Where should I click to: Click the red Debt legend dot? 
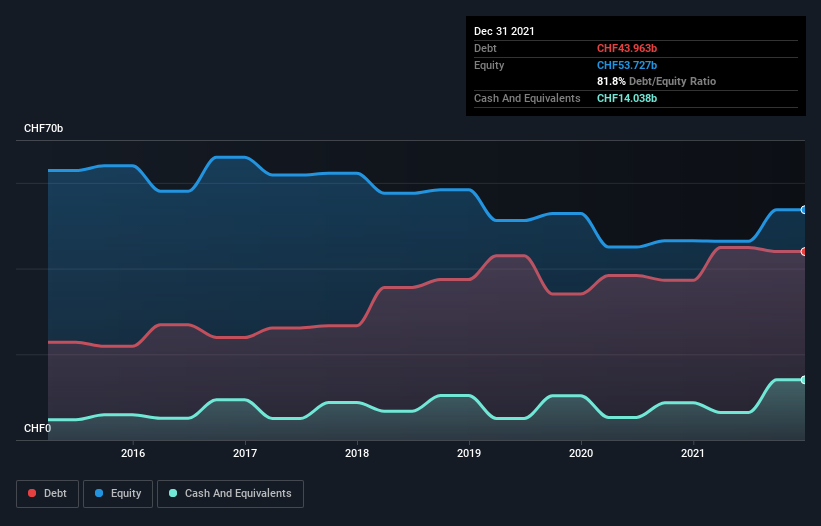click(32, 493)
